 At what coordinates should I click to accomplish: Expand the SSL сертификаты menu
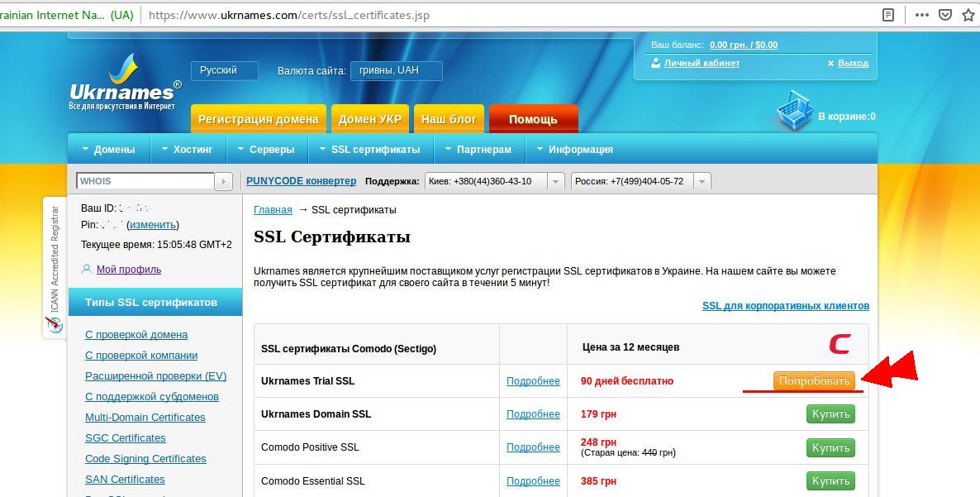pyautogui.click(x=370, y=150)
